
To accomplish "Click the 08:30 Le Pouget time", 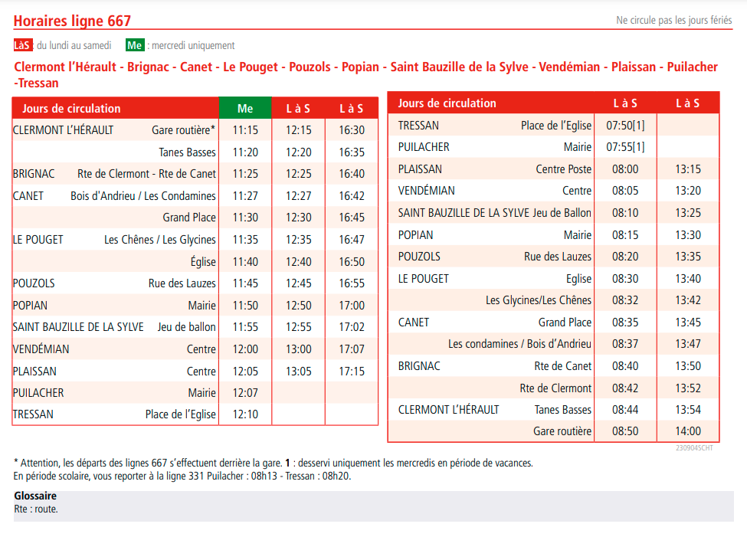I will click(625, 279).
